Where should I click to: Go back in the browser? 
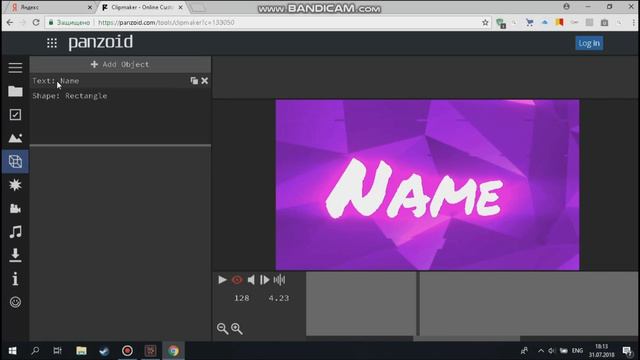click(x=10, y=22)
